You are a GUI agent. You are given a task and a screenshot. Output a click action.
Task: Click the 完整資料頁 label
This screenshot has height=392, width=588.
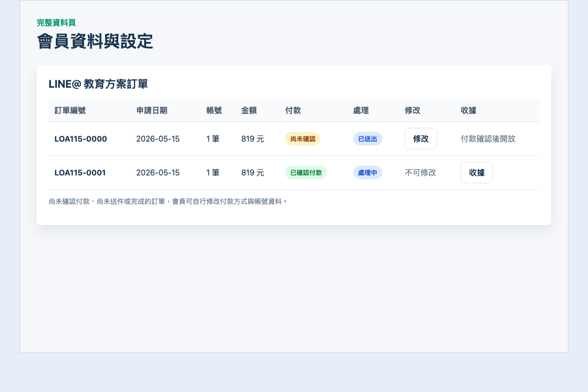56,23
